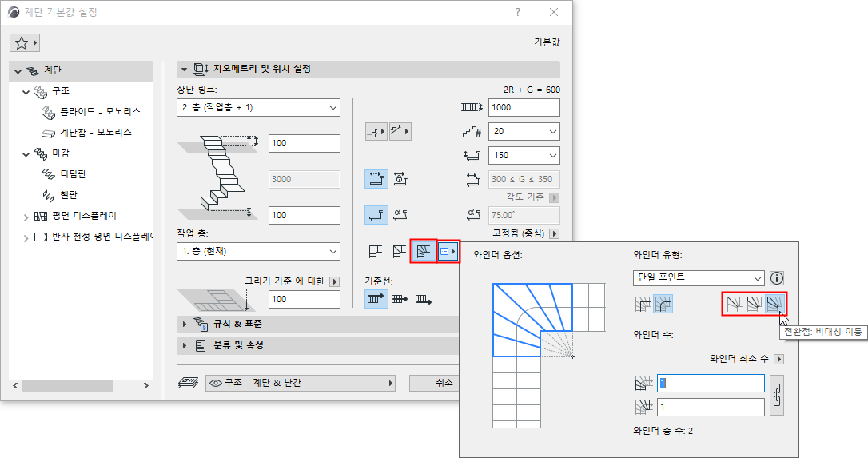The width and height of the screenshot is (868, 458).
Task: Open stair start step options flyout
Action: click(376, 132)
